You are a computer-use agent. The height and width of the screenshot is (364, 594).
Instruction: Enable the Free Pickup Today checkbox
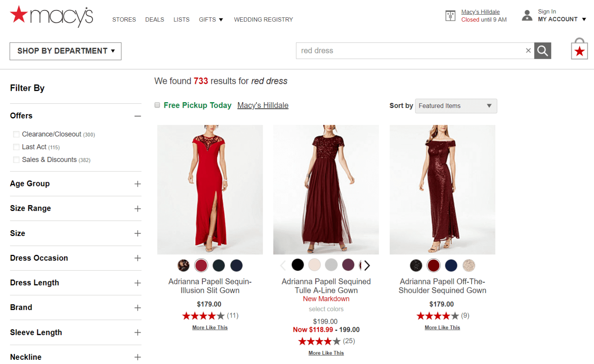157,105
